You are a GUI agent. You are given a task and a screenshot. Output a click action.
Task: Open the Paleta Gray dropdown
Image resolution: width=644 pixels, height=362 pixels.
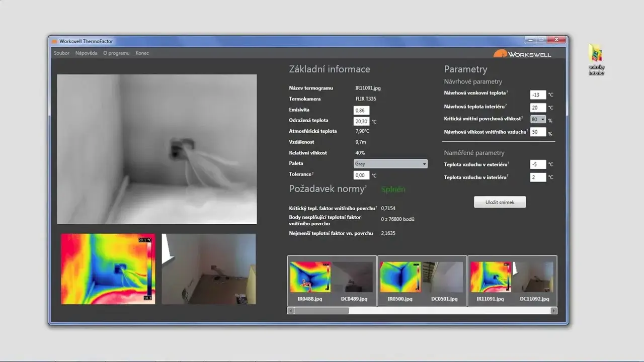390,164
